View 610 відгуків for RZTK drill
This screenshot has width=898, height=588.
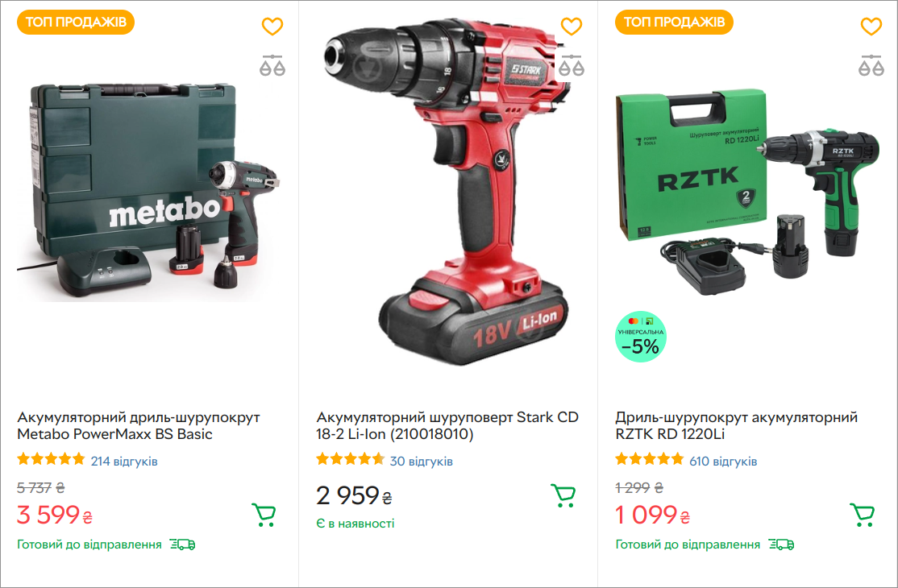(x=723, y=461)
